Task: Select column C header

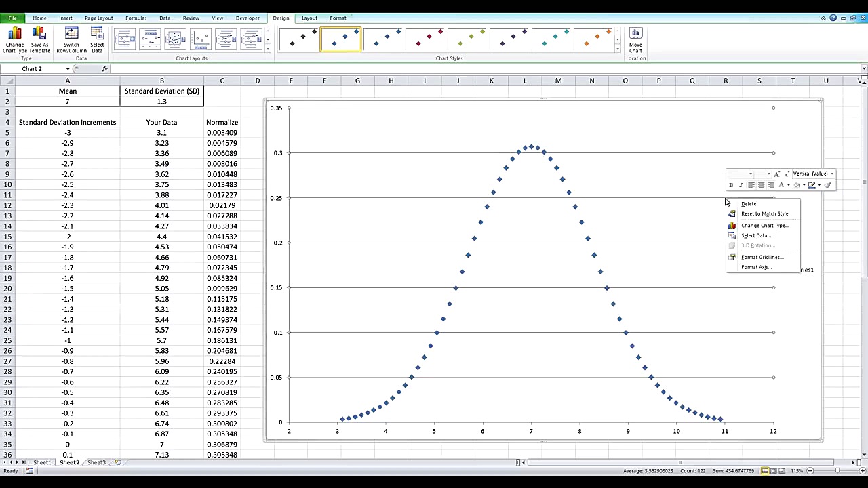Action: pos(222,81)
